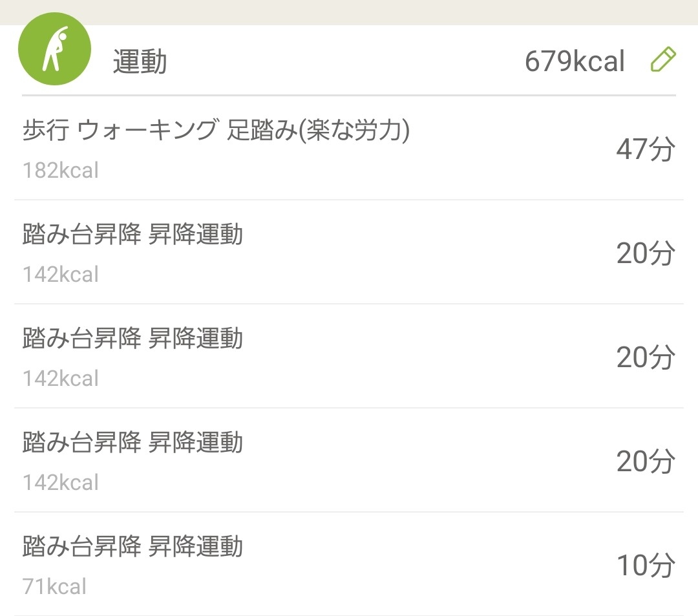The height and width of the screenshot is (616, 698).
Task: Click the second 142kcal calorie label
Action: [61, 379]
